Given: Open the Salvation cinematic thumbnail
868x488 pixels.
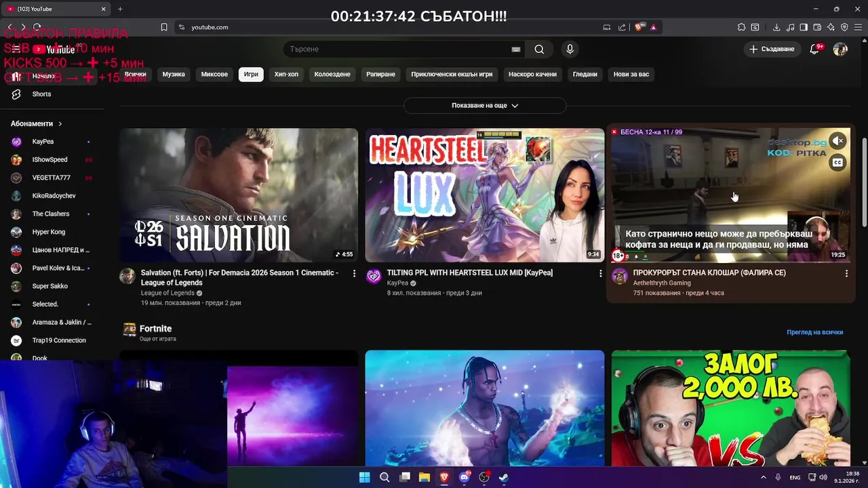Looking at the screenshot, I should pos(239,195).
